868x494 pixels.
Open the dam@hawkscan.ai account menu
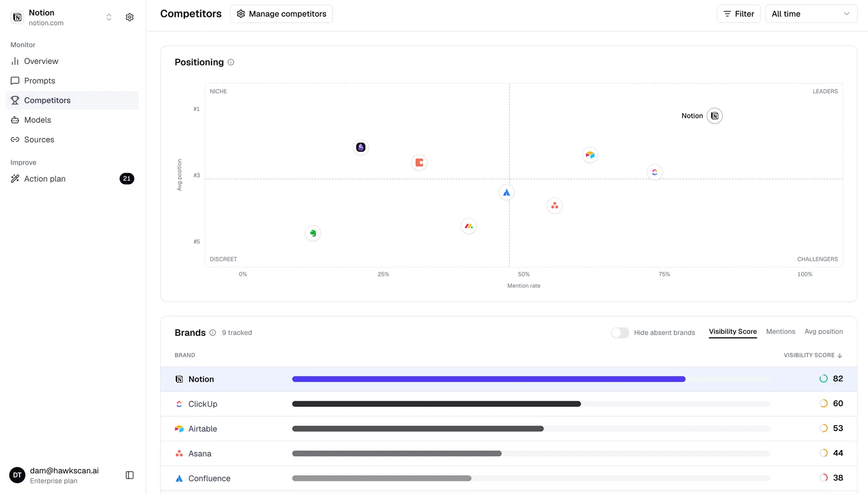coord(64,475)
